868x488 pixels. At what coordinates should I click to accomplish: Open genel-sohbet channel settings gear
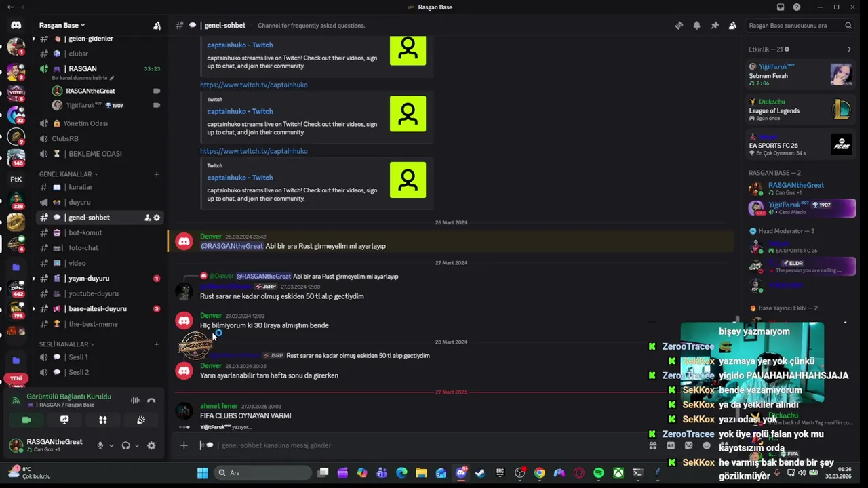[x=157, y=218]
